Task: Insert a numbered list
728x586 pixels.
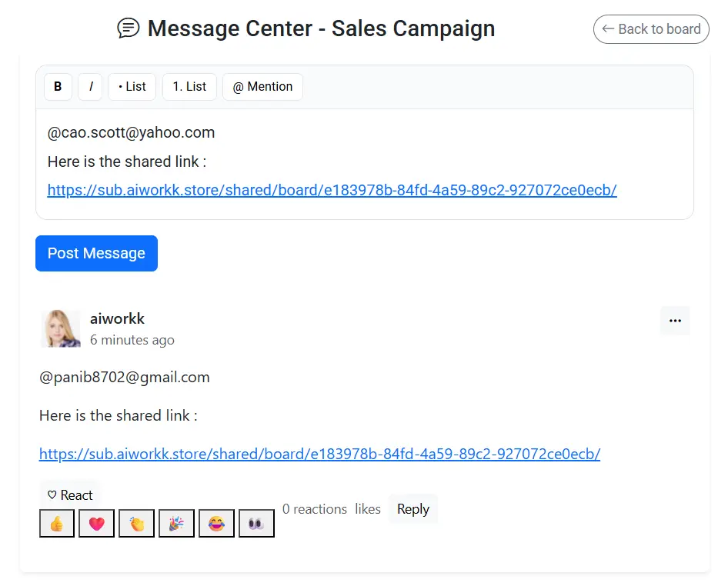Action: (189, 87)
